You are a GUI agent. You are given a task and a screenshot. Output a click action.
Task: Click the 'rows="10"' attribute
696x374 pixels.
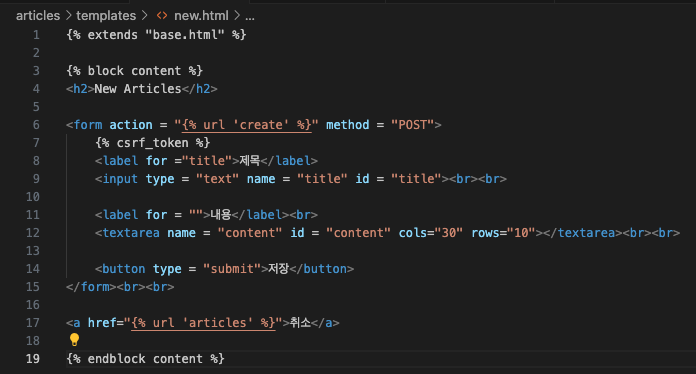pos(503,232)
